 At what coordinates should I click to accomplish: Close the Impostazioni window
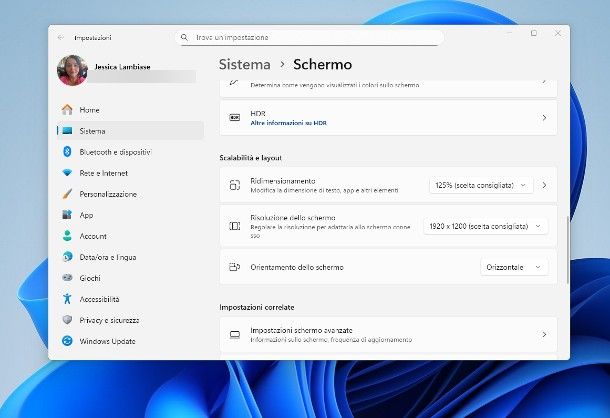pos(557,33)
